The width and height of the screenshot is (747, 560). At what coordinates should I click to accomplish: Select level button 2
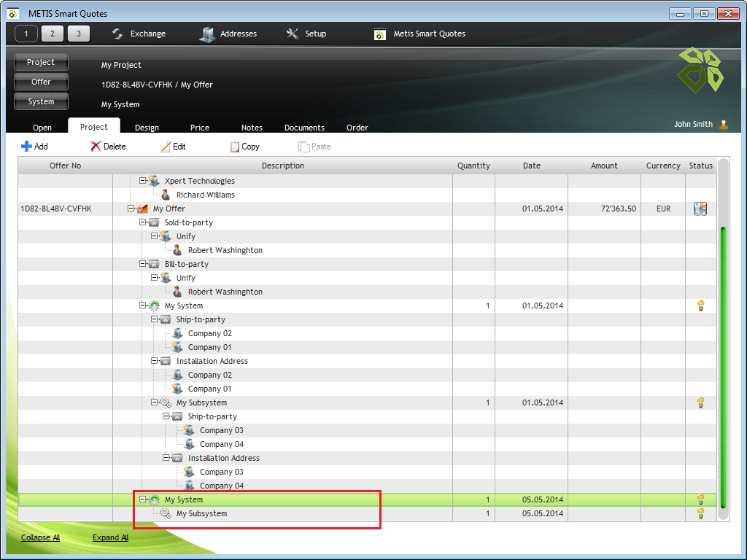click(53, 34)
